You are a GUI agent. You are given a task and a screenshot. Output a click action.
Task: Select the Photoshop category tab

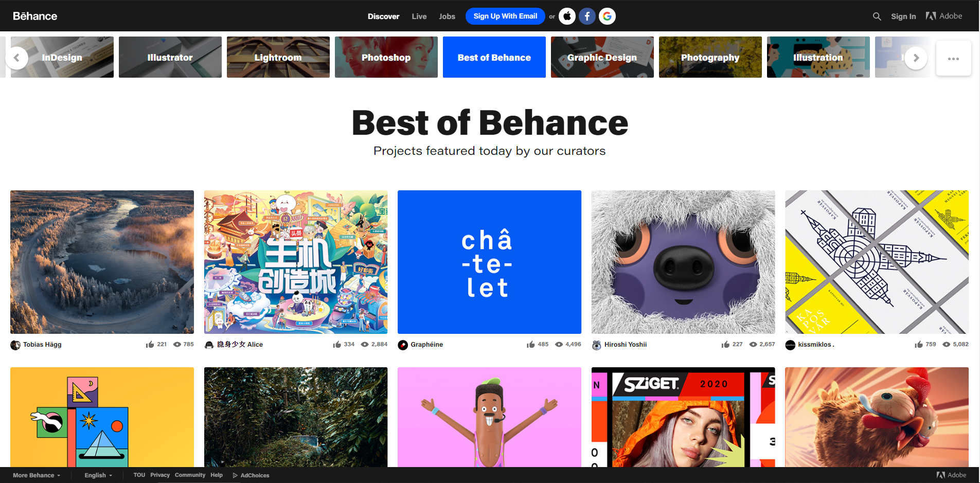click(x=386, y=57)
